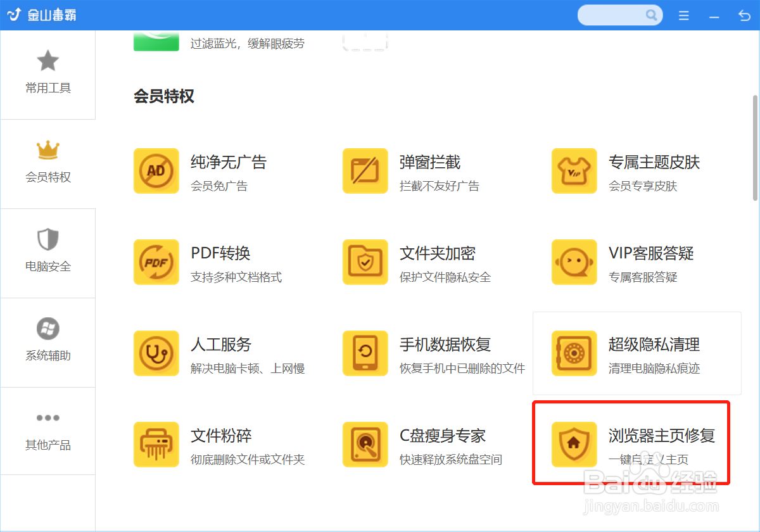This screenshot has height=532, width=760.
Task: Click the 其他产品 sidebar entry
Action: coord(47,431)
